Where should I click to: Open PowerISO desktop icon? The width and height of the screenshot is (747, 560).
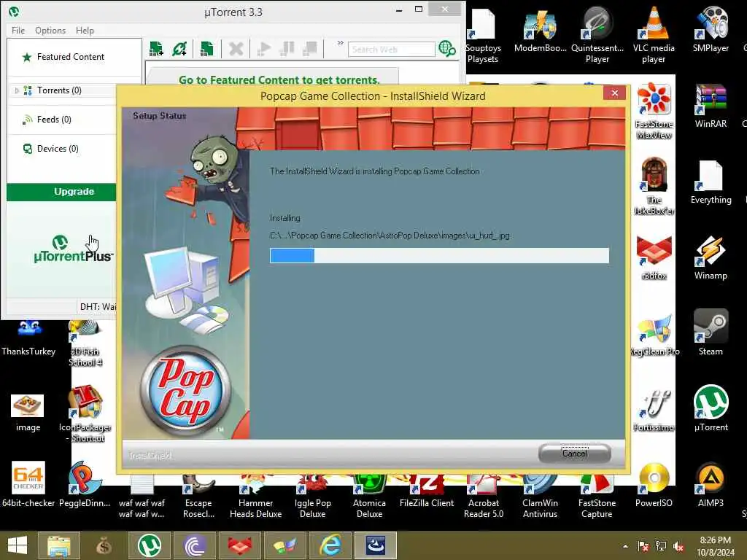pos(654,485)
